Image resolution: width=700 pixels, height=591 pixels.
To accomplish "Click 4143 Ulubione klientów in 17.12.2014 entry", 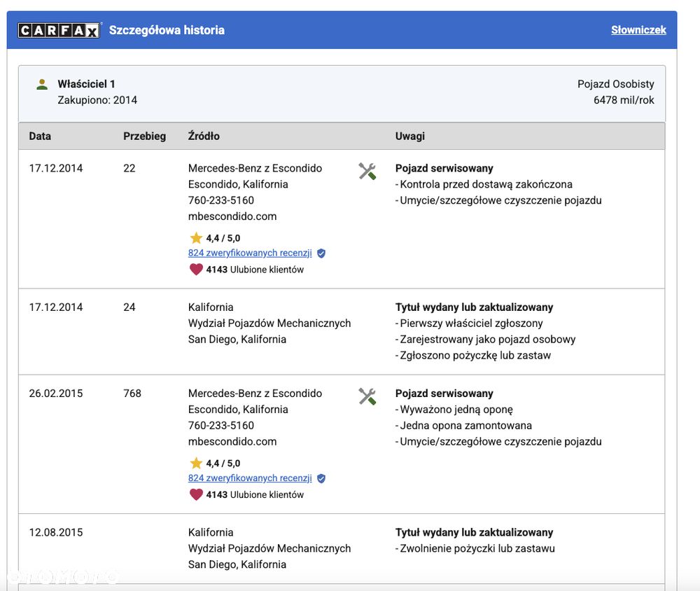I will click(x=255, y=270).
